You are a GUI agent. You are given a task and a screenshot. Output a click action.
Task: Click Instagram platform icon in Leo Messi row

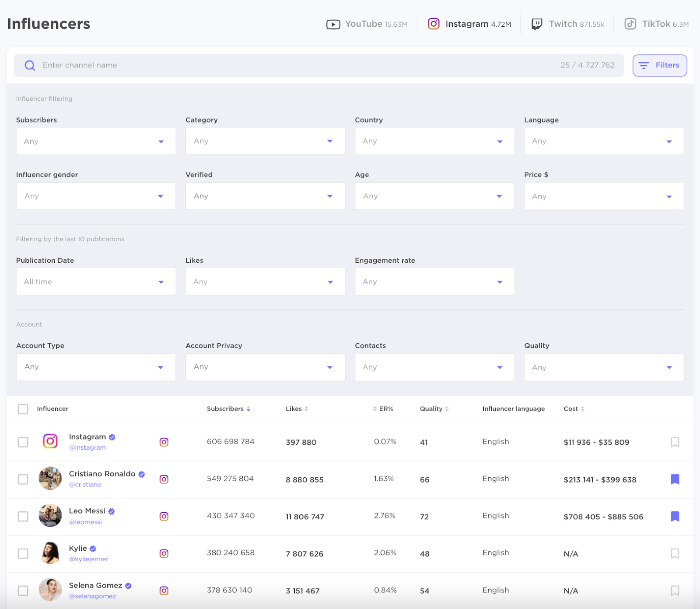pyautogui.click(x=164, y=517)
